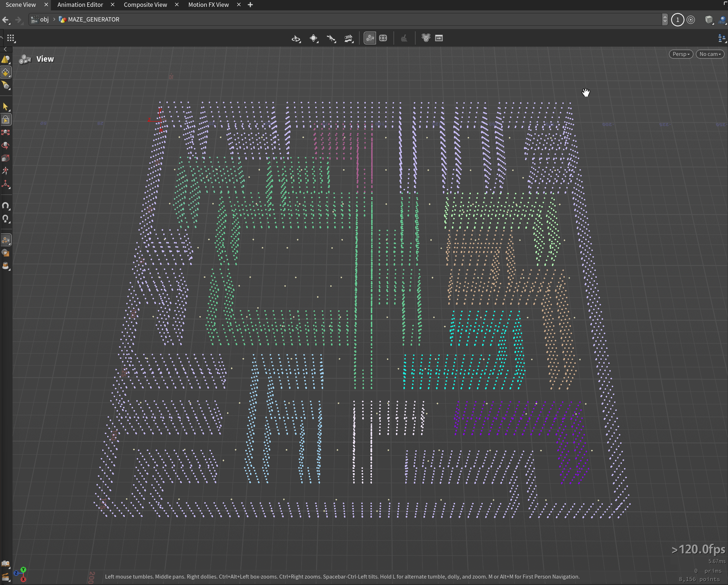The image size is (728, 585).
Task: Click the obj path segment
Action: click(44, 19)
